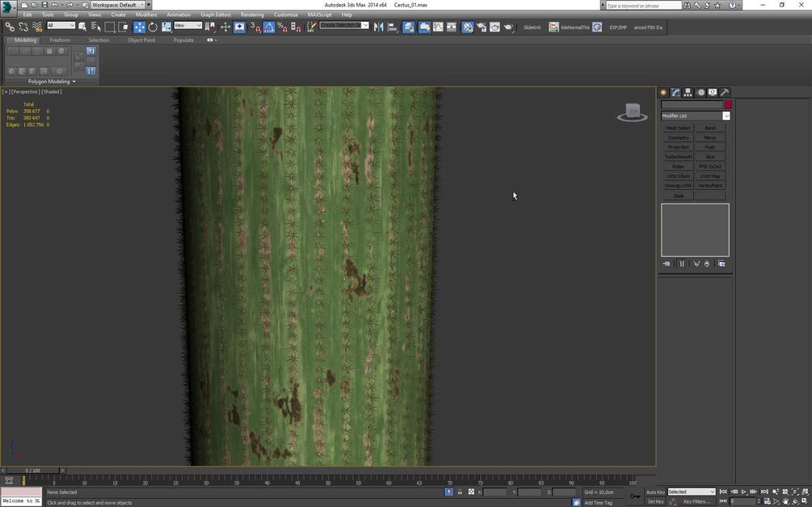812x507 pixels.
Task: Open the Graph Editors menu
Action: click(216, 15)
